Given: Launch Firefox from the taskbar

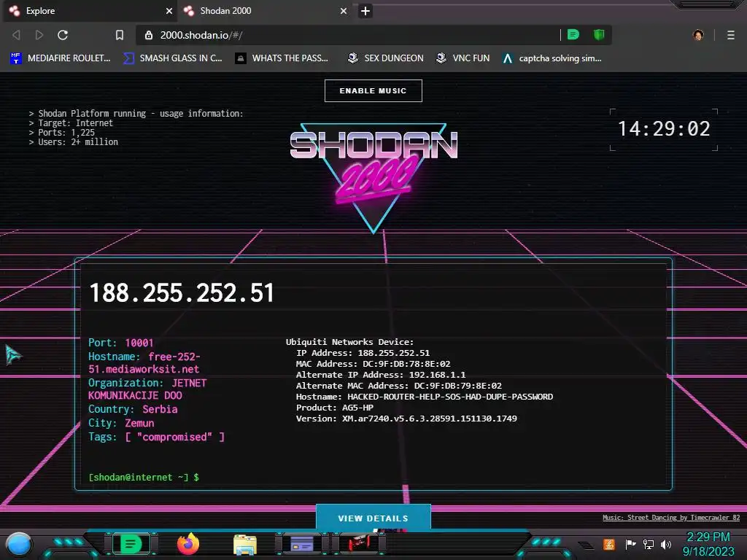Looking at the screenshot, I should 188,544.
